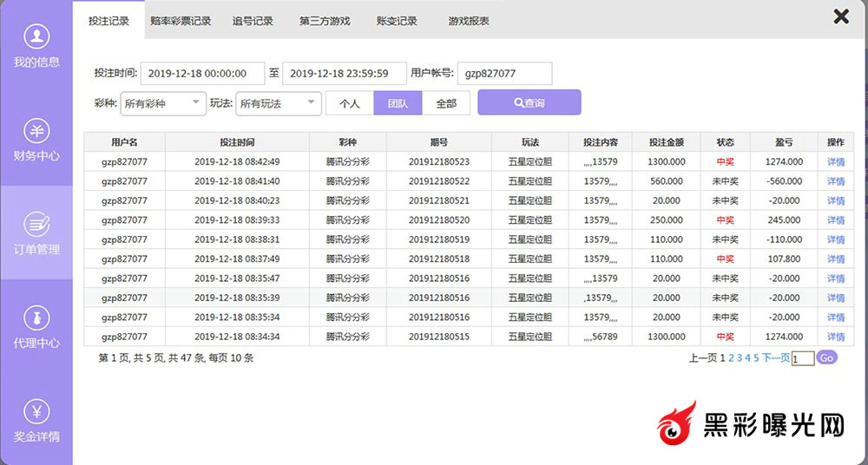Click the 用户帐号 input field
868x465 pixels.
[504, 74]
